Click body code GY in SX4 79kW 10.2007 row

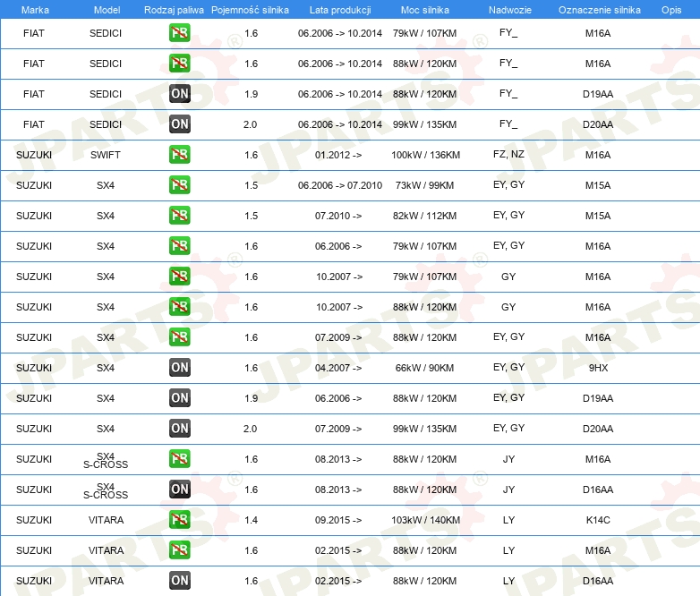pos(508,277)
